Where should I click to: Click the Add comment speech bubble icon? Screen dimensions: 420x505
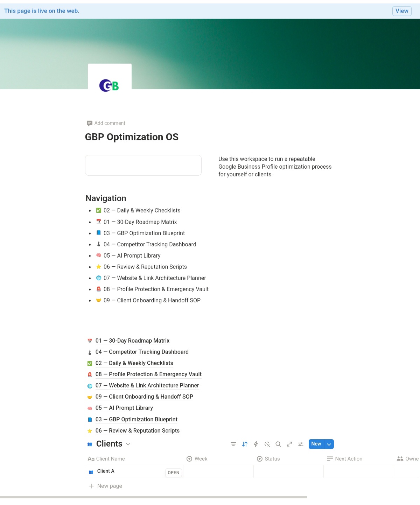point(89,123)
